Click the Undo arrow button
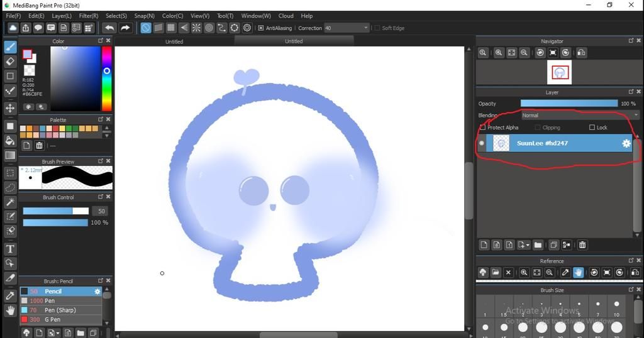Screen dimensions: 644x338 (x=109, y=28)
